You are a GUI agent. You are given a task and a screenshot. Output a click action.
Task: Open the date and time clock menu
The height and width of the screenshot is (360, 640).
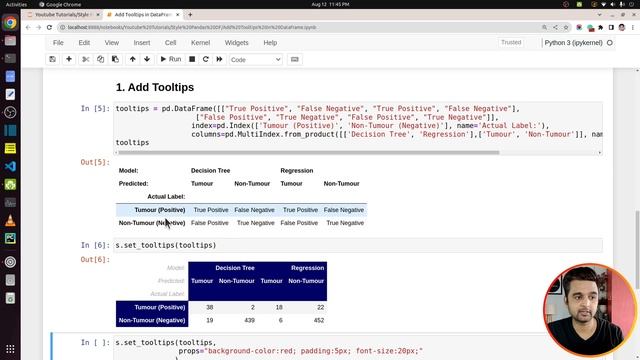pyautogui.click(x=330, y=4)
